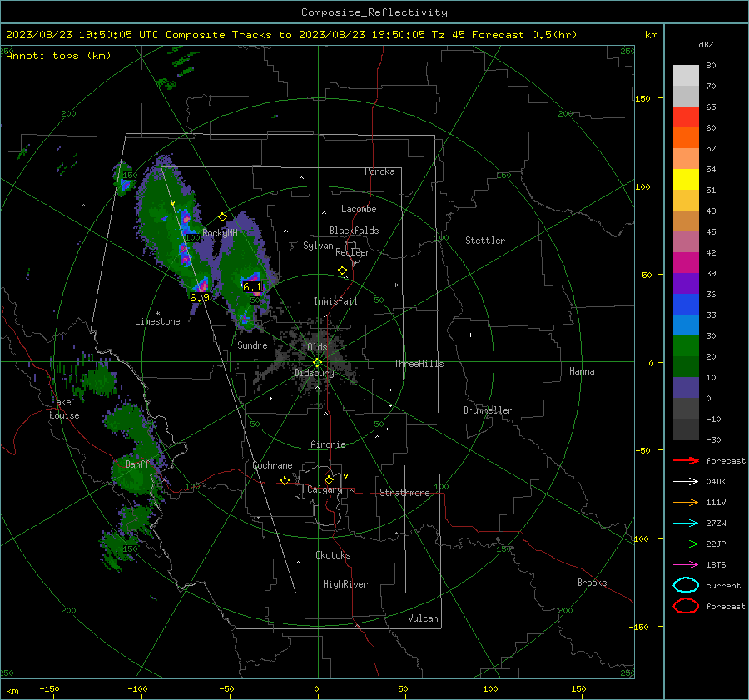
Task: Click the dBZ color scale heading
Action: pos(706,44)
